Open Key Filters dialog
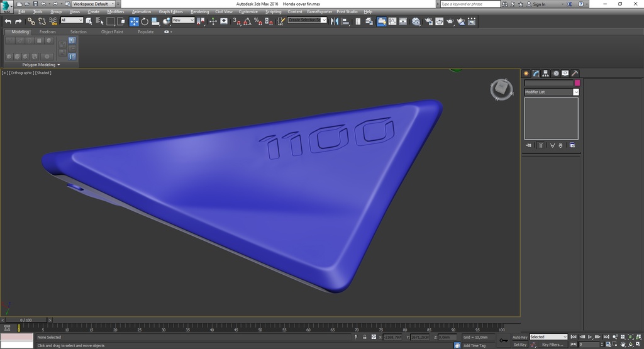Viewport: 644px width, 349px height. click(552, 345)
